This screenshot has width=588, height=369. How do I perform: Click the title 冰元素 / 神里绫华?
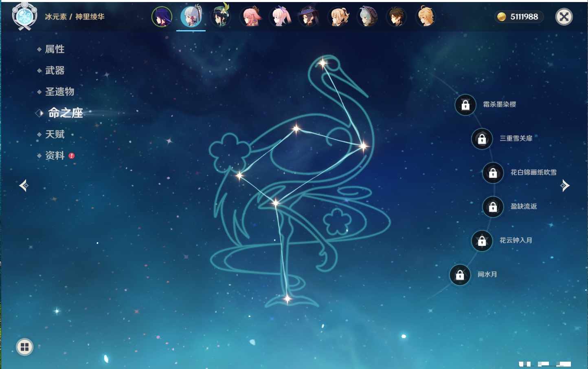pyautogui.click(x=75, y=17)
